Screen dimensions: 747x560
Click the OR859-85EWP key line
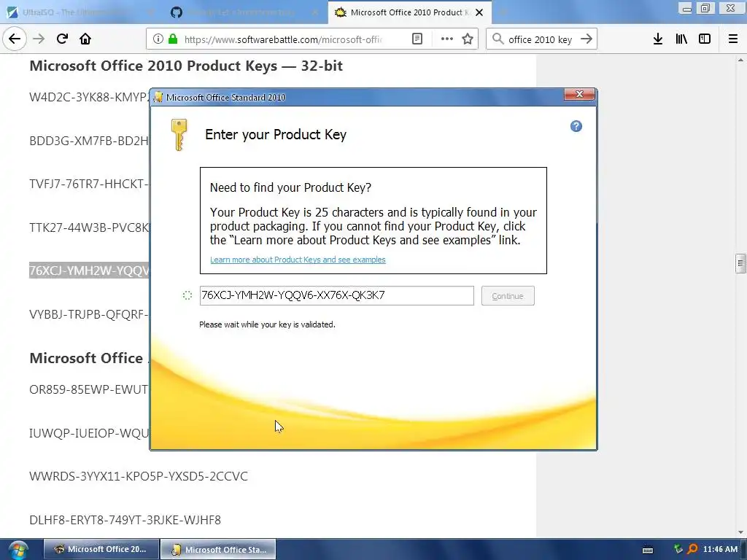pos(89,389)
